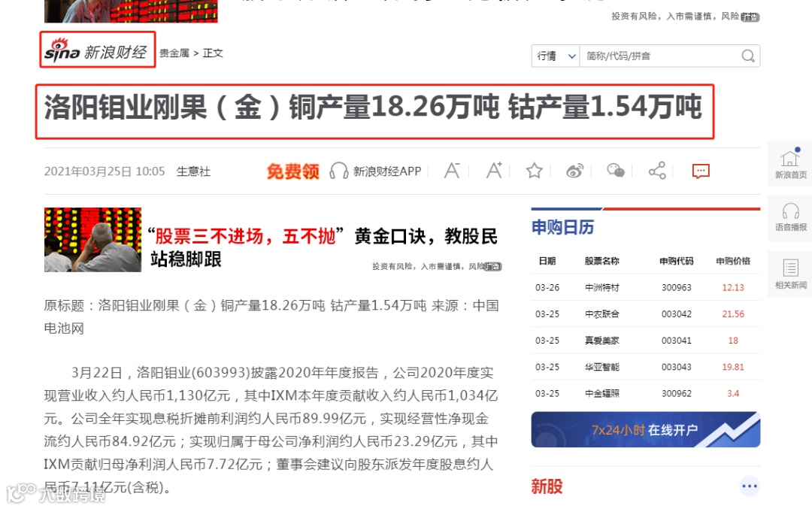812x509 pixels.
Task: Open the 新浪财经APP link
Action: click(x=387, y=171)
